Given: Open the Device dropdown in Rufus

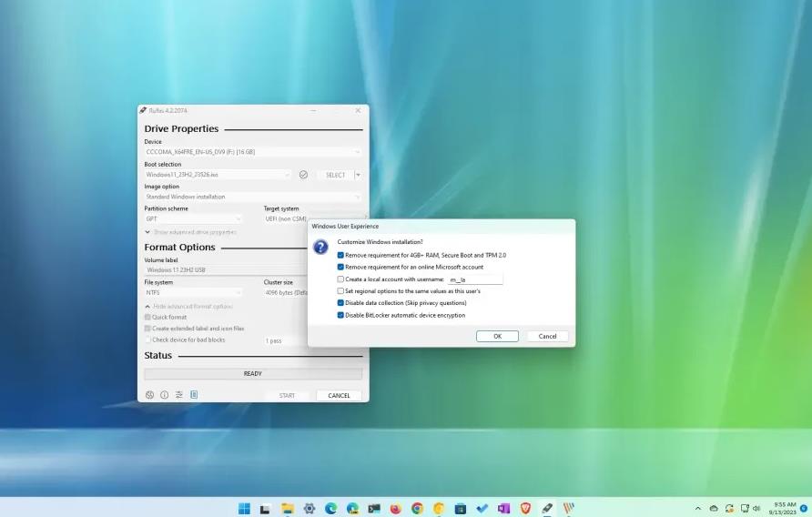Looking at the screenshot, I should (x=253, y=152).
